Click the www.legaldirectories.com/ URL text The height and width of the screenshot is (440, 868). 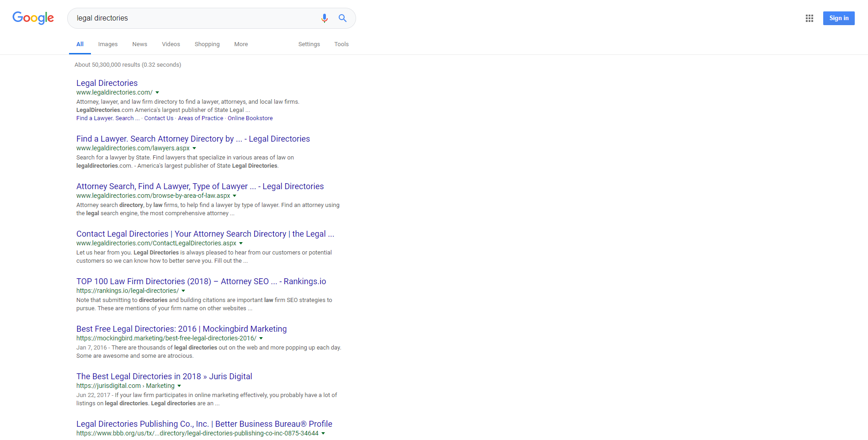coord(114,93)
